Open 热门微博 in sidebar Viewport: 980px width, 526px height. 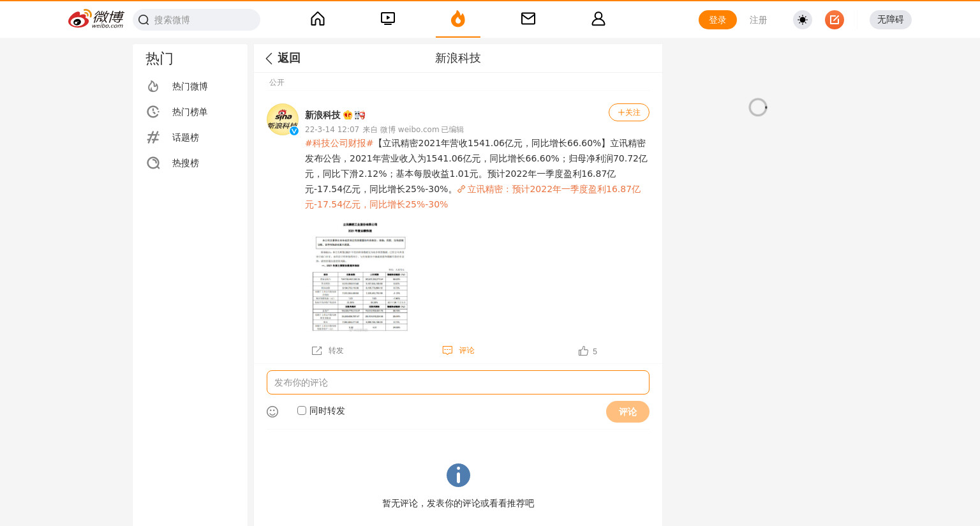(x=190, y=86)
